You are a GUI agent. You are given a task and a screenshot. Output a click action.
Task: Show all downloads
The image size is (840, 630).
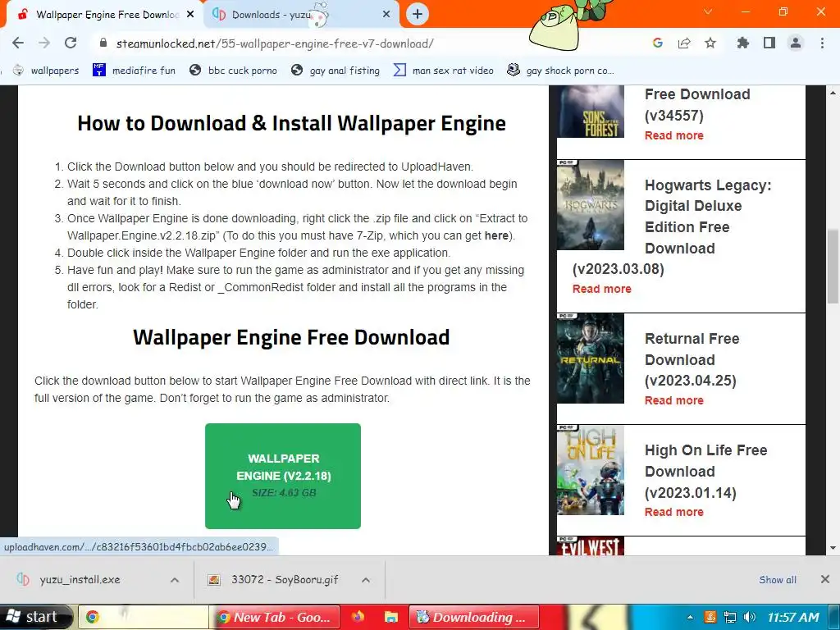pyautogui.click(x=778, y=580)
